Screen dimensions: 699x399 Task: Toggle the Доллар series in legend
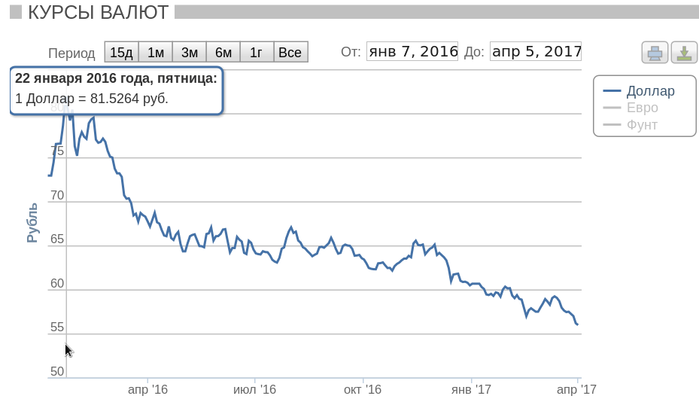click(639, 91)
